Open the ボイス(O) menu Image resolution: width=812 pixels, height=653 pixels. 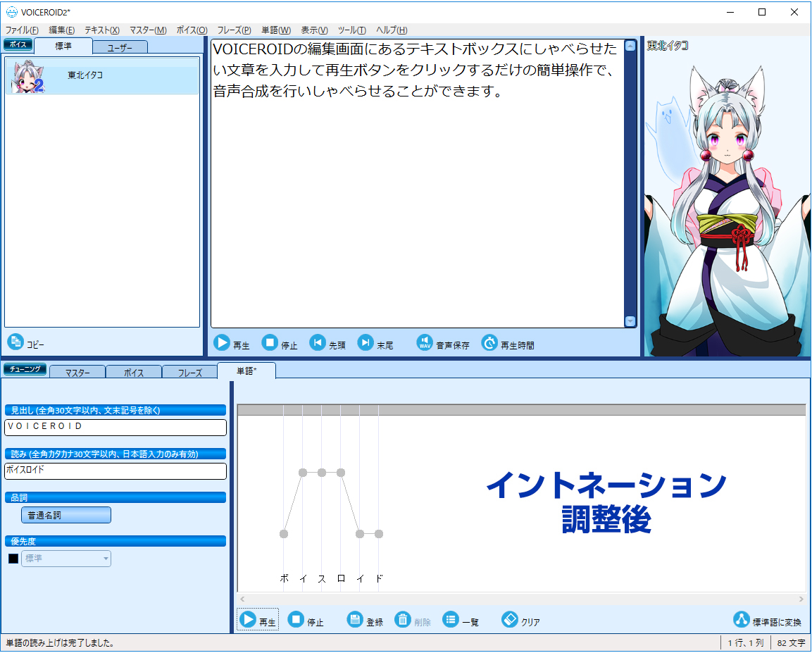point(192,30)
